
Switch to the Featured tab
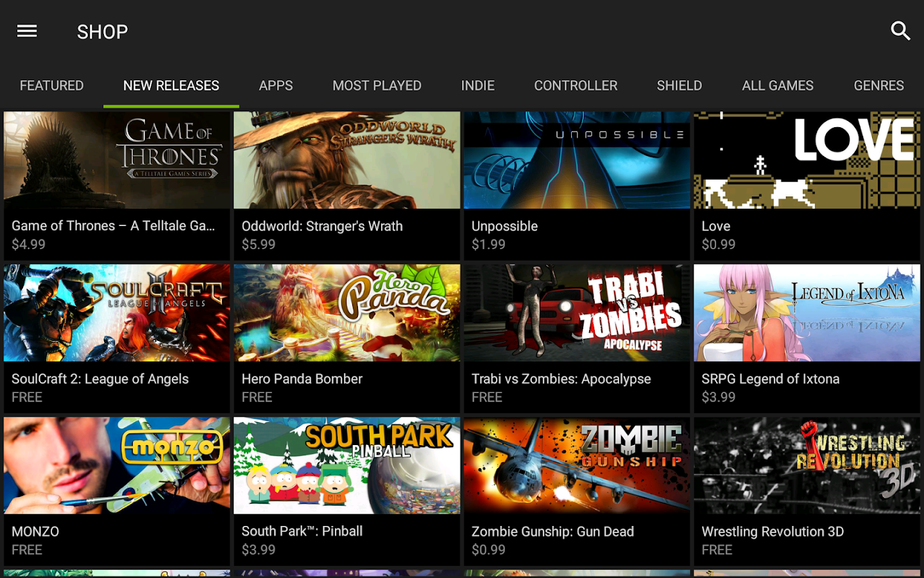52,85
